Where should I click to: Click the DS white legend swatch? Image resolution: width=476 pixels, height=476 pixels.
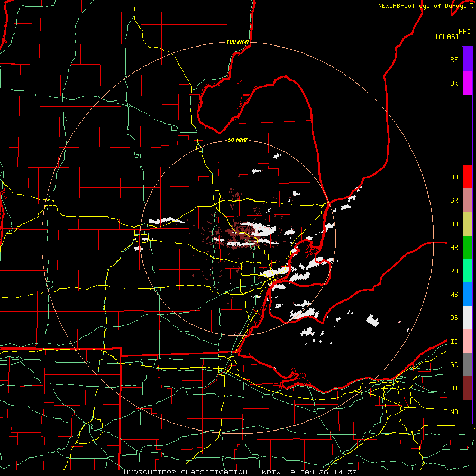(467, 317)
